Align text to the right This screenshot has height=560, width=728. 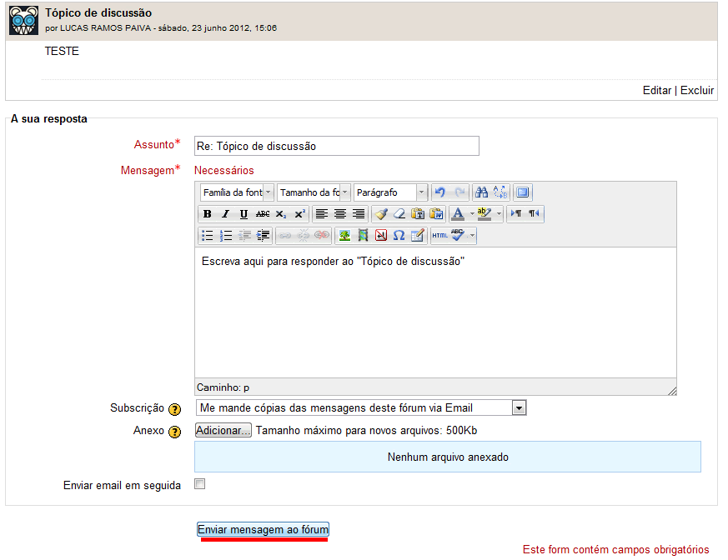[358, 214]
